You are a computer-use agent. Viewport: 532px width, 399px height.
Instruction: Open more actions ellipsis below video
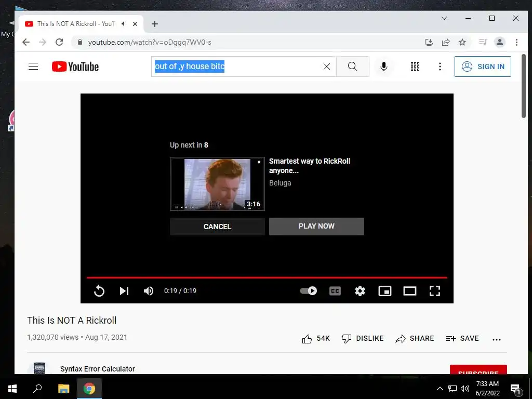496,339
